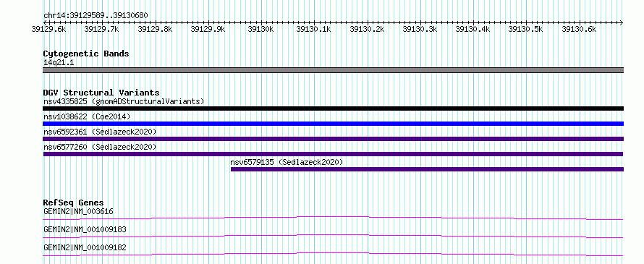Click the 39130.1k ruler tick label

(x=314, y=29)
